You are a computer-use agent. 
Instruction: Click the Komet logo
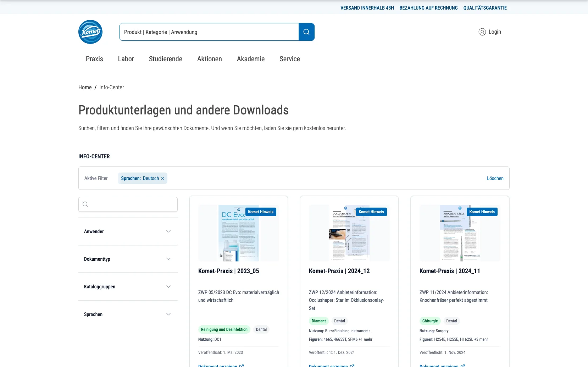[x=90, y=32]
